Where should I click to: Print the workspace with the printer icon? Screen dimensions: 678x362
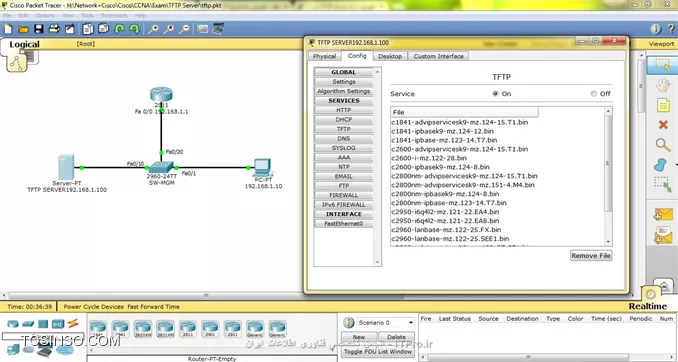54,29
